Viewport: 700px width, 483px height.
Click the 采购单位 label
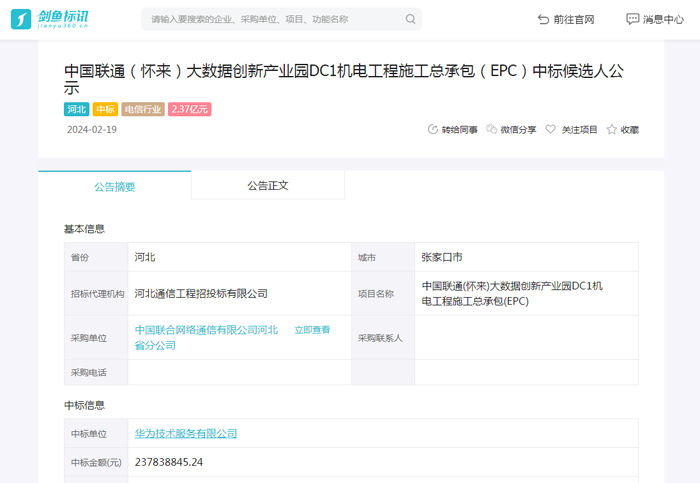click(88, 338)
